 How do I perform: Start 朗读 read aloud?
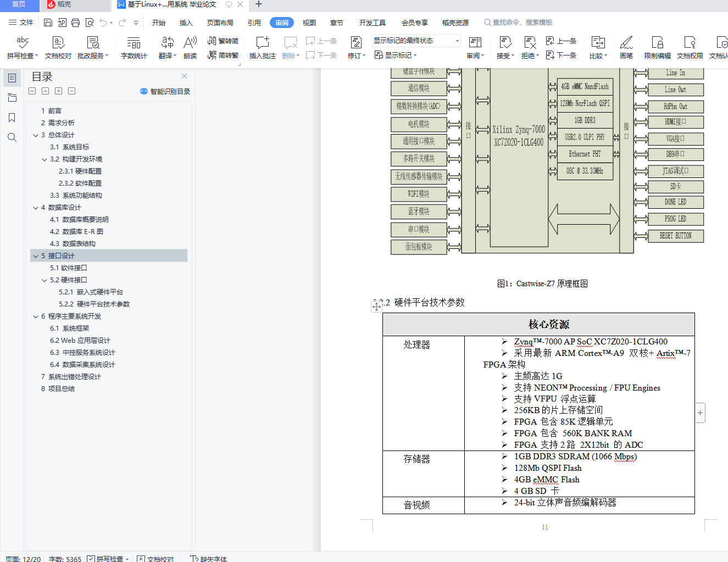coord(190,48)
